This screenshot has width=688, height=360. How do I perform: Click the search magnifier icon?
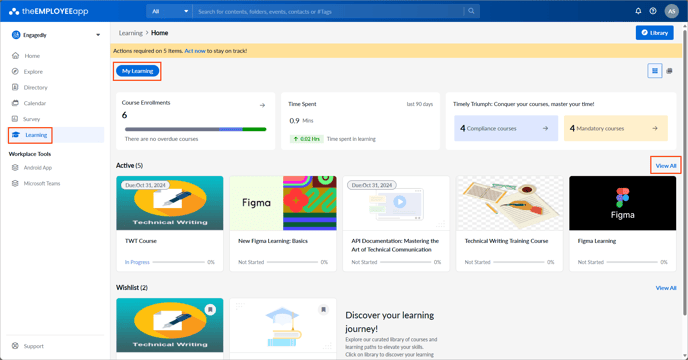471,11
